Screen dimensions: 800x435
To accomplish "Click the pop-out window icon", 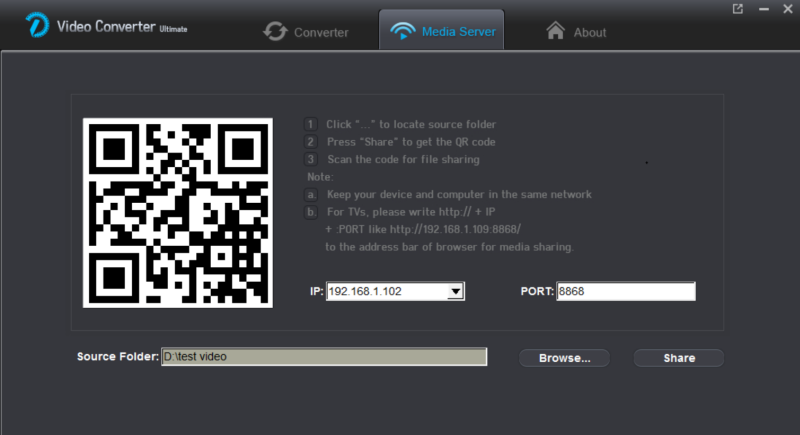I will [738, 9].
